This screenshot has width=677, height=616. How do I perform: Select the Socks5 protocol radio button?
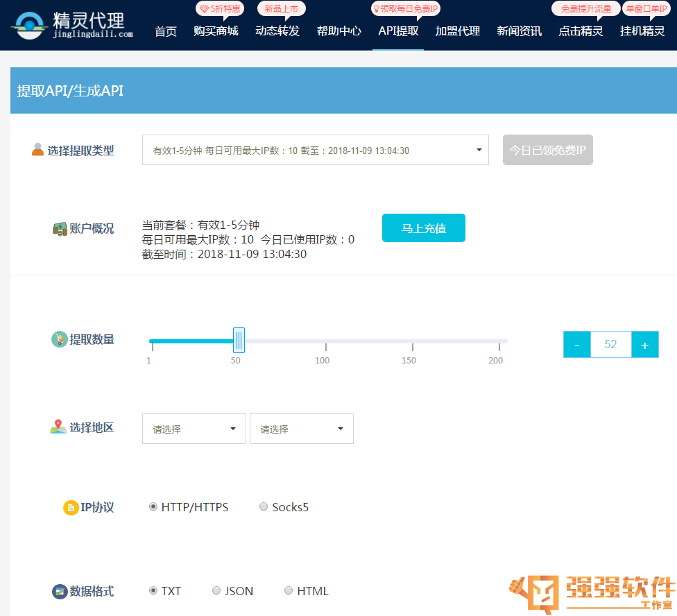coord(264,506)
